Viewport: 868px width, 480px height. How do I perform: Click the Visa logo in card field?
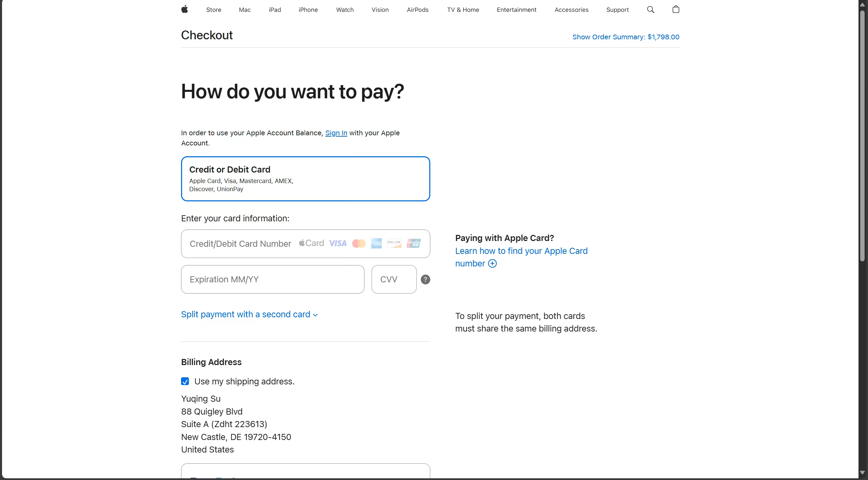point(337,243)
